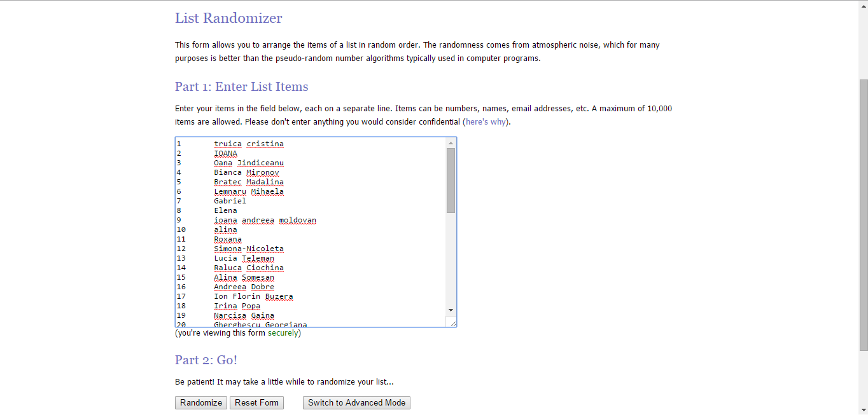The image size is (868, 417).
Task: Follow the "securely" link
Action: (x=283, y=332)
